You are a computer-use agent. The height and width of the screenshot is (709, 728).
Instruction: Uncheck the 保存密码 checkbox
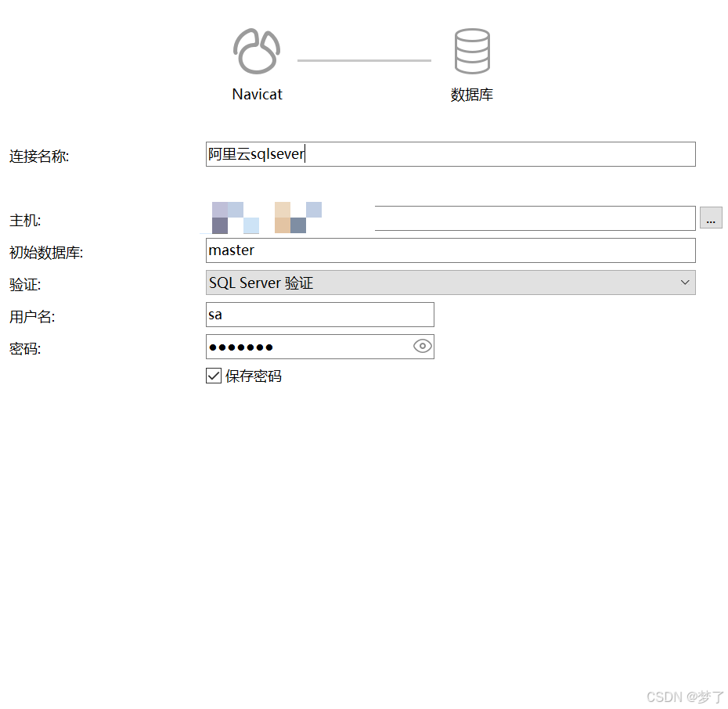coord(214,376)
